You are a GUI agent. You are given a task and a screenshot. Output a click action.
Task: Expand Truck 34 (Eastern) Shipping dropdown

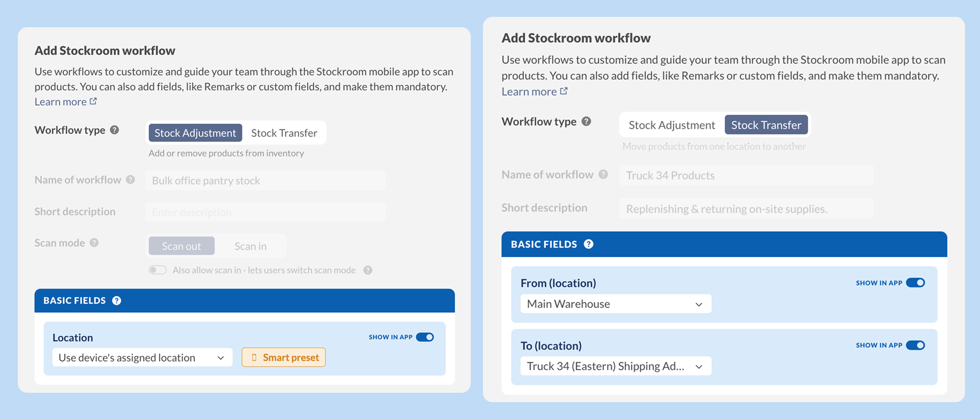(616, 366)
